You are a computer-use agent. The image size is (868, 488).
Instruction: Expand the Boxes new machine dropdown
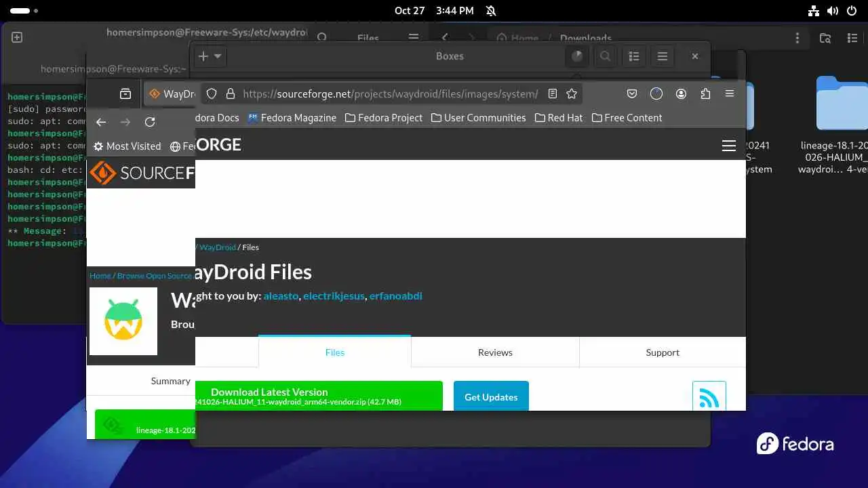click(218, 56)
